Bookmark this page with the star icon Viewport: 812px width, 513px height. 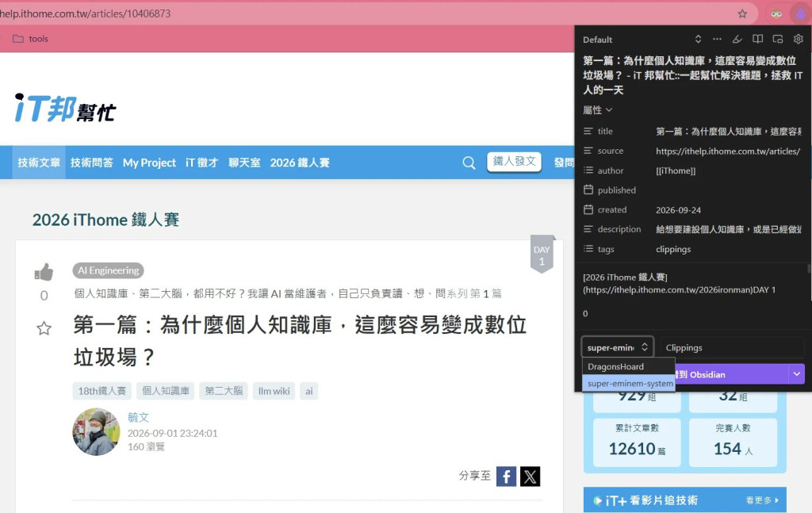point(742,14)
